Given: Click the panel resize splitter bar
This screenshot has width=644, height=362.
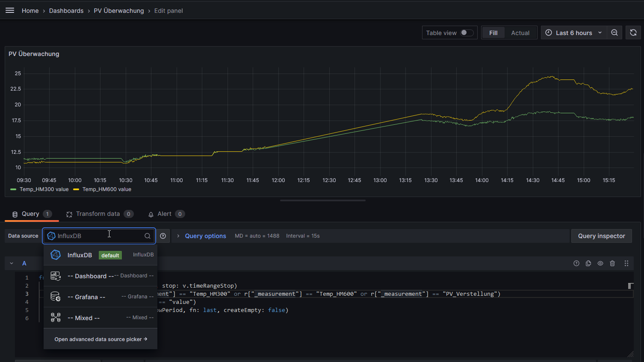Looking at the screenshot, I should pos(323,200).
